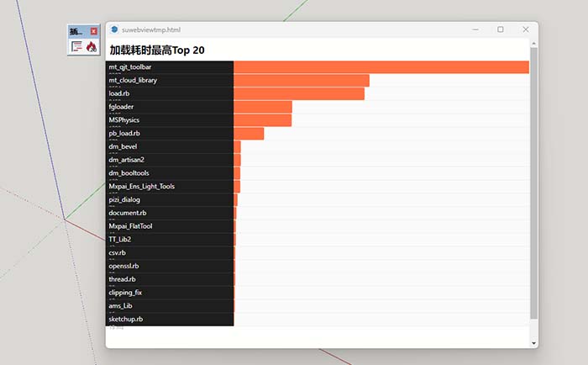
Task: Click the pb_load.rb orange bar
Action: pos(249,134)
